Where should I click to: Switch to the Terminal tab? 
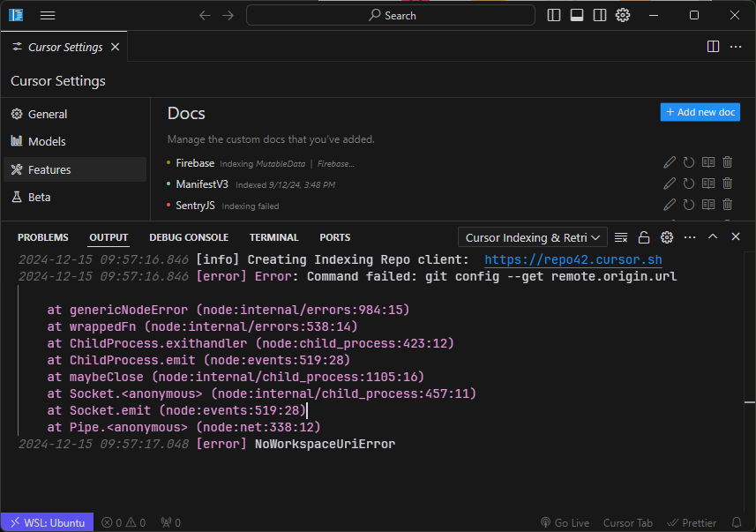pyautogui.click(x=273, y=237)
